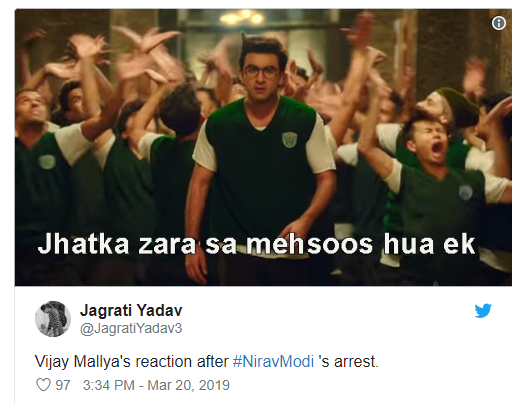Screen dimensions: 512x404
Task: Click the word 'mehsoos' in the subtitle
Action: tap(309, 244)
